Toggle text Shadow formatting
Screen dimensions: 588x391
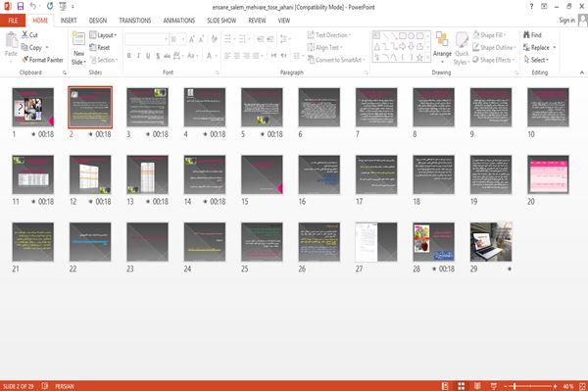pos(158,56)
